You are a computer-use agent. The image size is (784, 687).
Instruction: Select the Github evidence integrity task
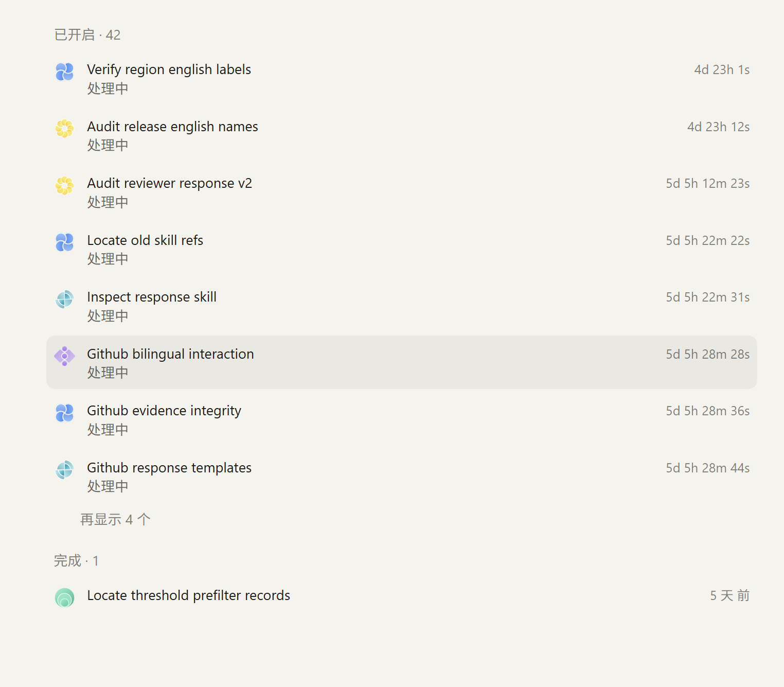point(402,419)
